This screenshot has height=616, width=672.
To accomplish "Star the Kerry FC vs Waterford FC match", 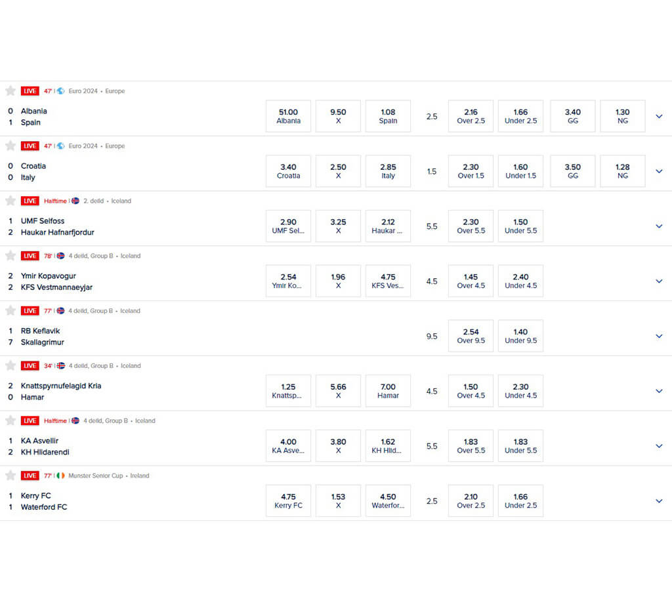I will [10, 476].
